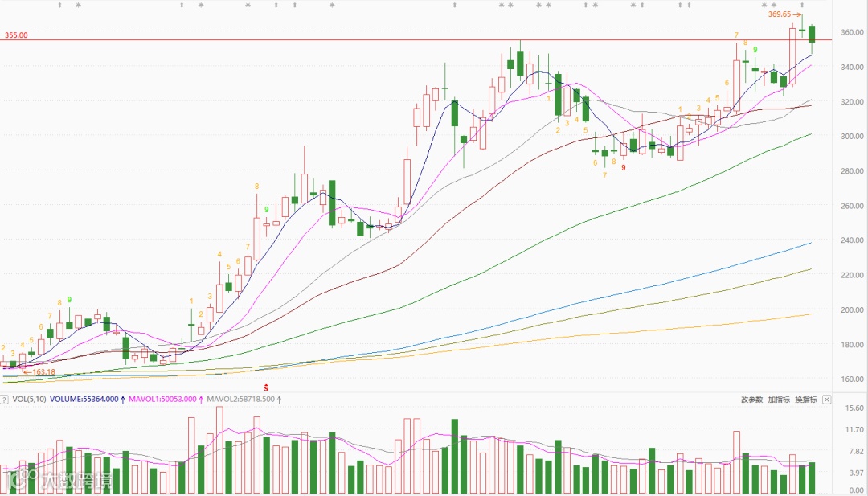This screenshot has width=868, height=496.
Task: Select the 355.00 horizontal price line label
Action: coord(16,35)
